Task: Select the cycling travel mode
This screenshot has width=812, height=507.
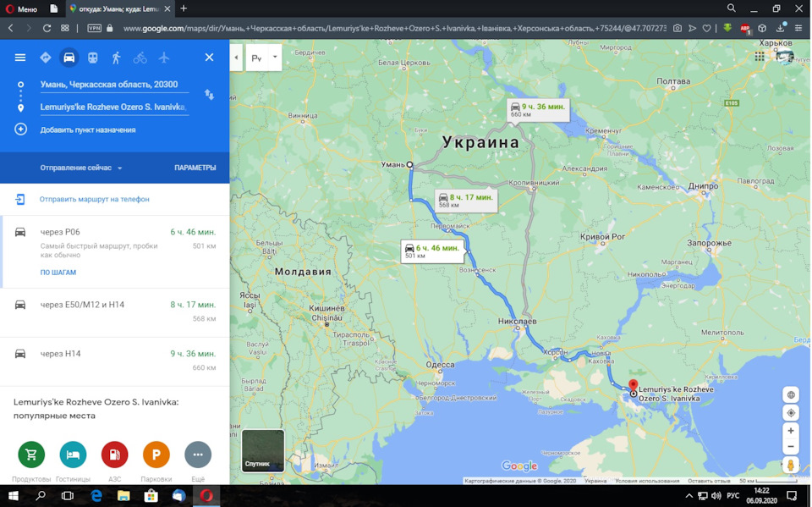Action: (140, 58)
